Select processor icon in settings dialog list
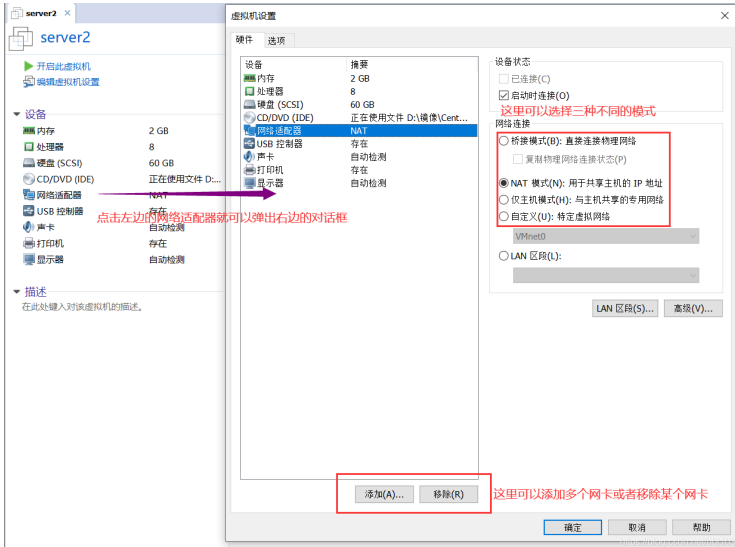Screen dimensions: 735x547 point(249,91)
